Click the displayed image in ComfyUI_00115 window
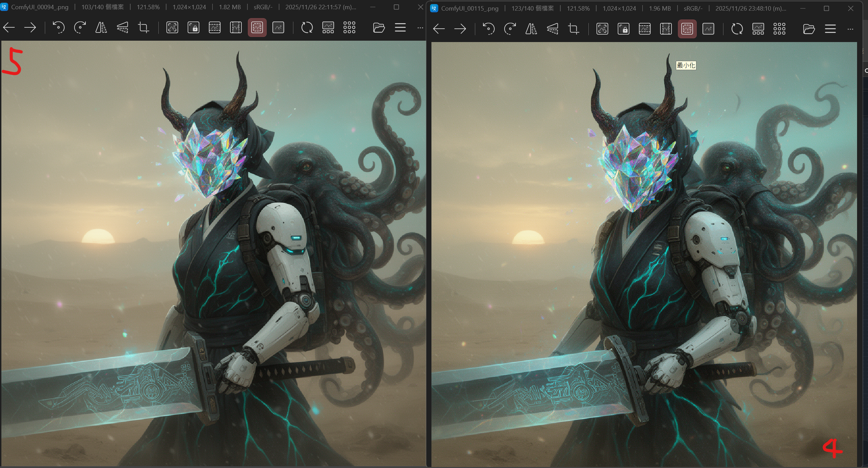The image size is (868, 468). (644, 255)
